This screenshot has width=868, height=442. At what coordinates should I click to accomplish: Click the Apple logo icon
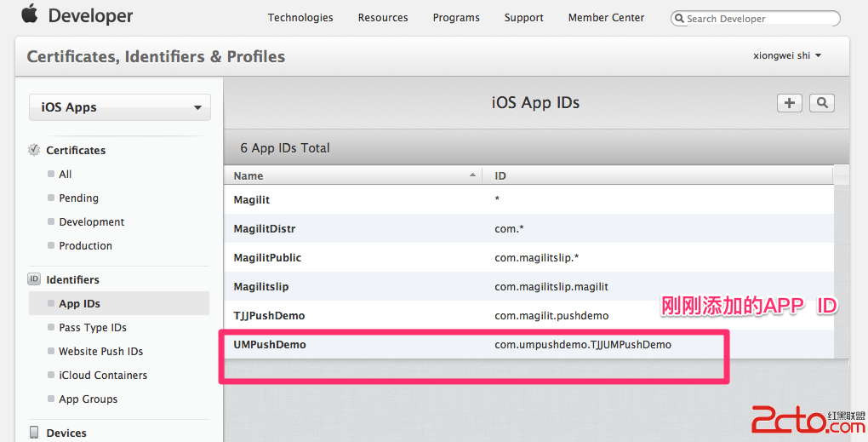(30, 15)
